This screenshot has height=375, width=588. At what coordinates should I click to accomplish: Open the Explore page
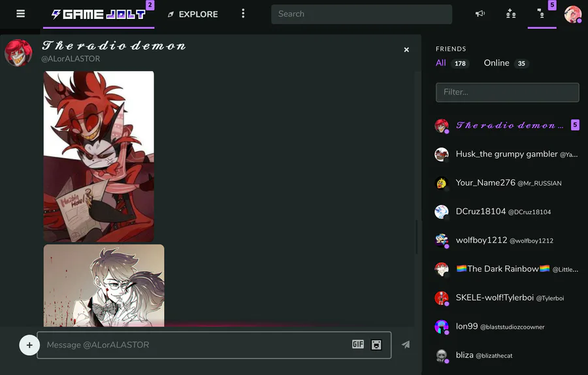coord(193,14)
